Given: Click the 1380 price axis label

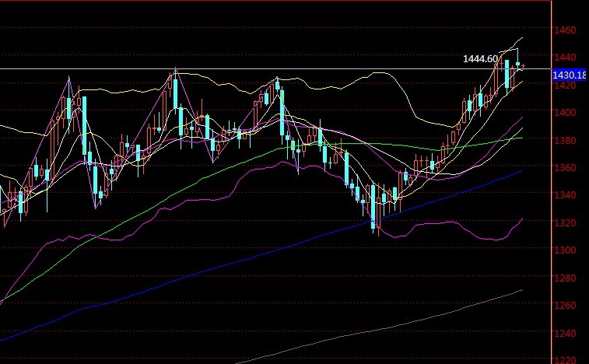Looking at the screenshot, I should (565, 141).
